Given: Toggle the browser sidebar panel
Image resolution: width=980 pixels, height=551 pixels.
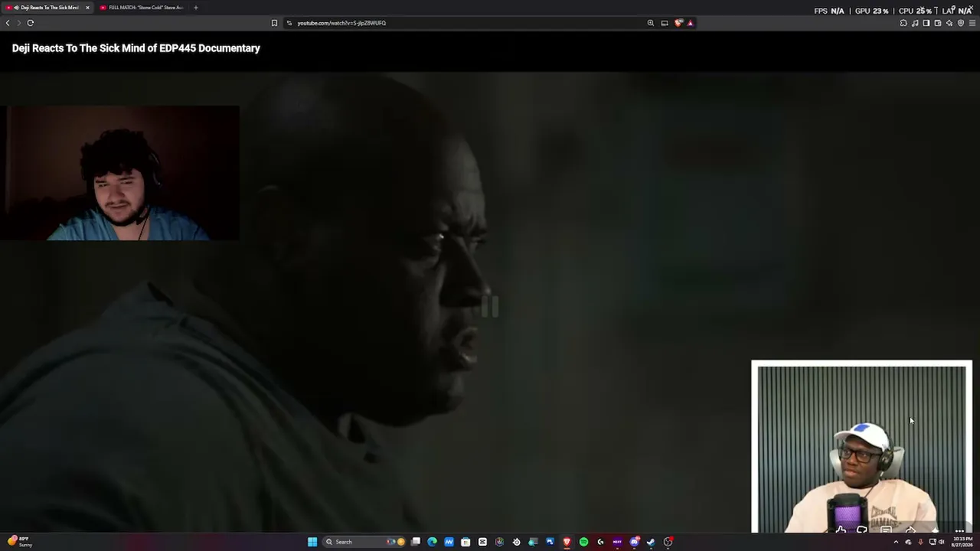Looking at the screenshot, I should 926,23.
